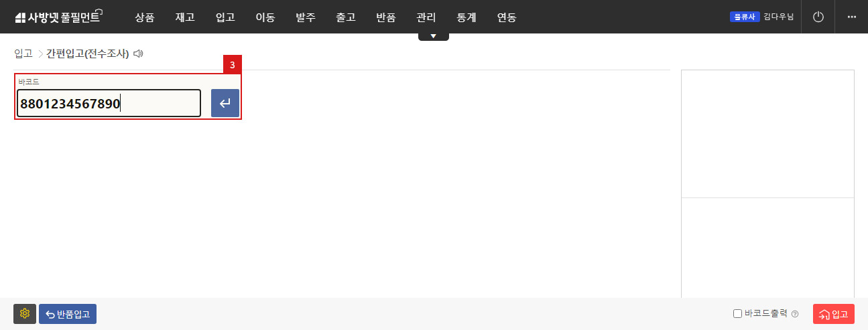Click into the 바코드 input field

pyautogui.click(x=109, y=103)
